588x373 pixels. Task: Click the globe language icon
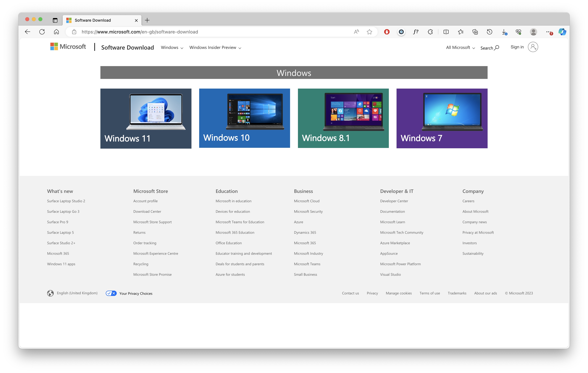(x=50, y=293)
